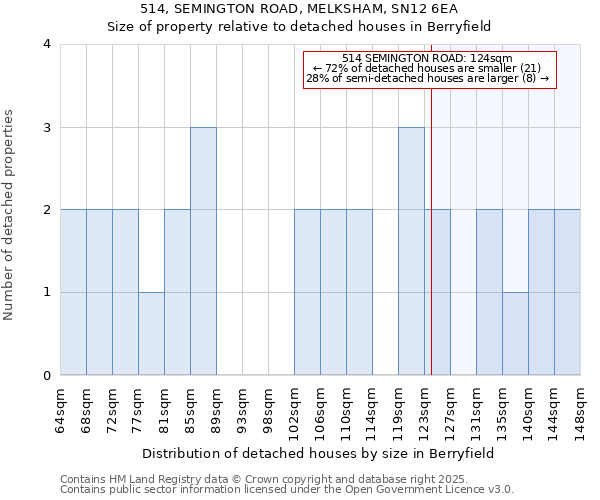The height and width of the screenshot is (500, 600).
Task: Click the first bar starting at 64sqm
Action: (73, 292)
